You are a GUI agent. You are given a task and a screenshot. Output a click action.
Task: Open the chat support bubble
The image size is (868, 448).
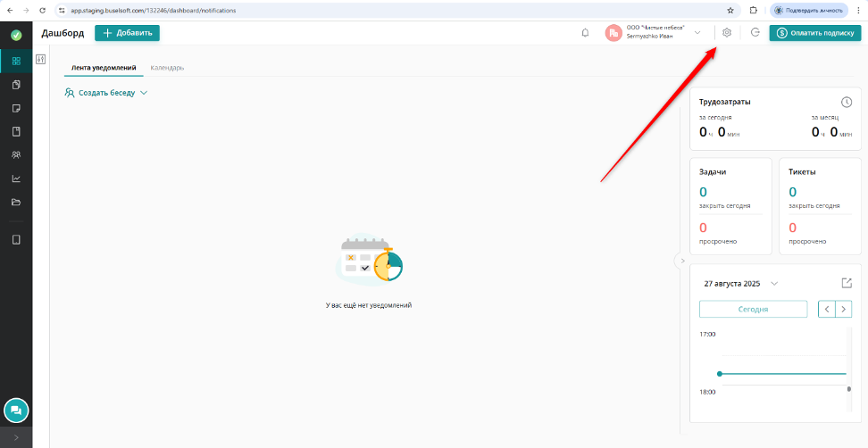pos(16,411)
